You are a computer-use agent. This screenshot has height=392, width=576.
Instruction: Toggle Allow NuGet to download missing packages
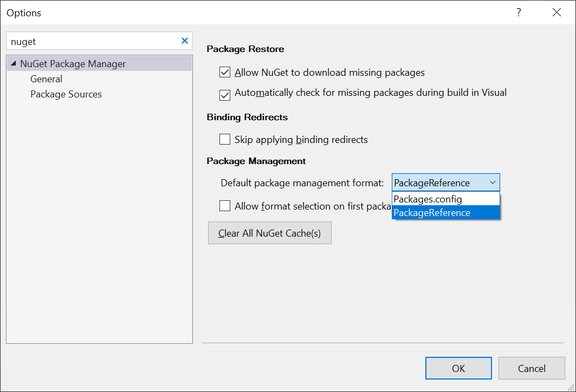click(225, 72)
